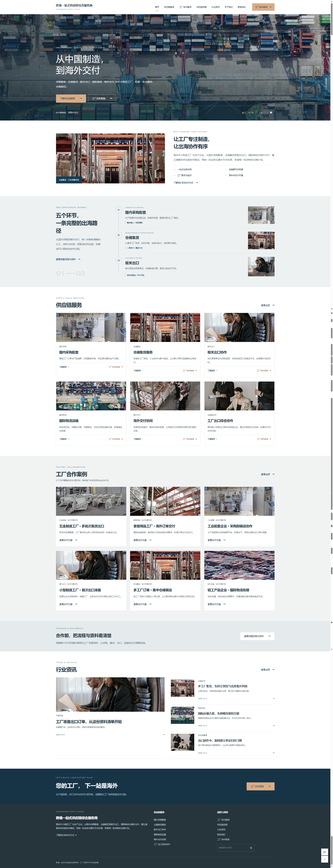Open the 家居用品工厂 case image
Screen dimensions: 333x868
coord(165,501)
